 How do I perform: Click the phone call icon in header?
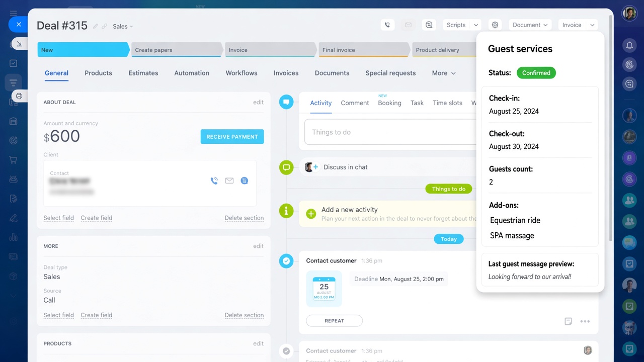[x=387, y=25]
